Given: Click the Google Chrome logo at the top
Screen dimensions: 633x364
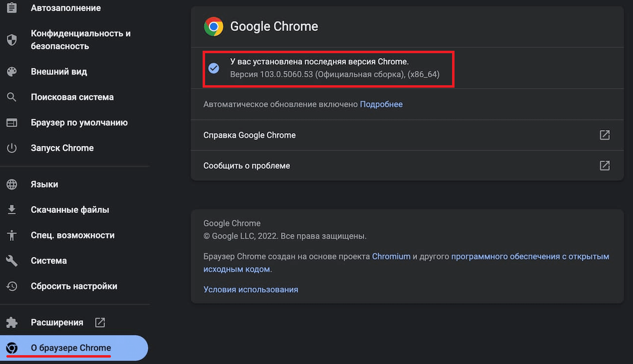Looking at the screenshot, I should [x=213, y=27].
